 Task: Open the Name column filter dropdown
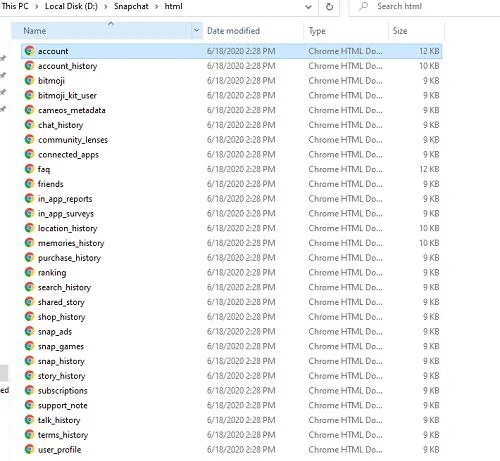click(197, 31)
